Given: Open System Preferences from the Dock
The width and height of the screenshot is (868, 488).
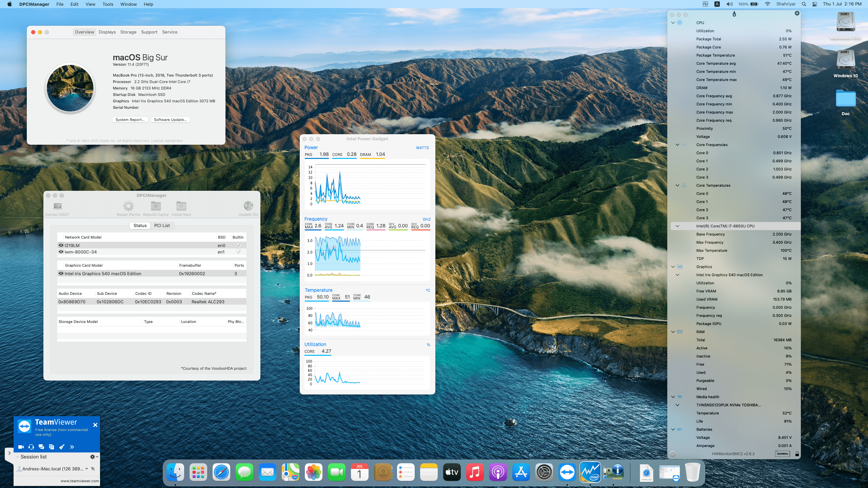Looking at the screenshot, I should click(x=544, y=472).
